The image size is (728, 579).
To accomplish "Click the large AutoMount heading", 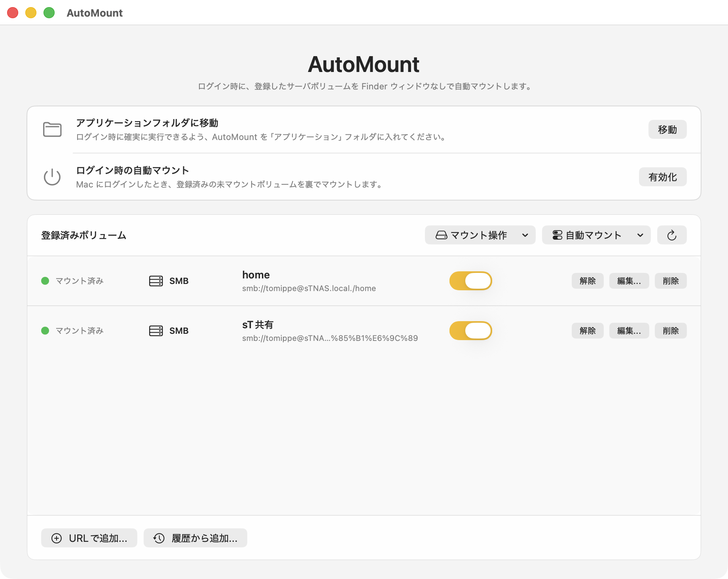I will (364, 64).
